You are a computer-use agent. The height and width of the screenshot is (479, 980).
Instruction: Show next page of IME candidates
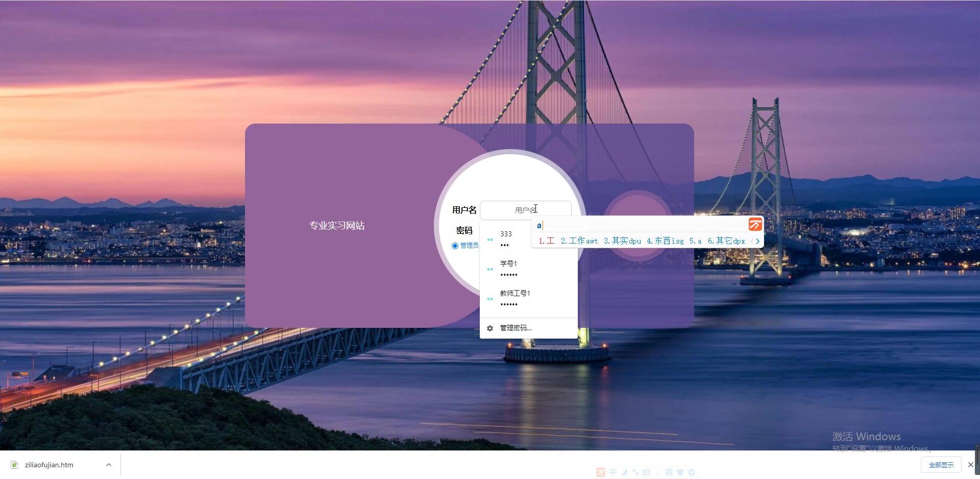(758, 242)
